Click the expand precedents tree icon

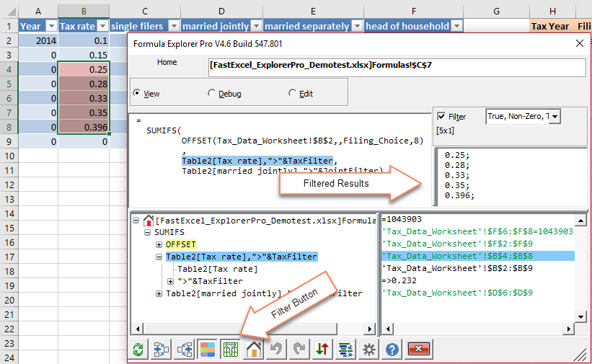point(162,349)
